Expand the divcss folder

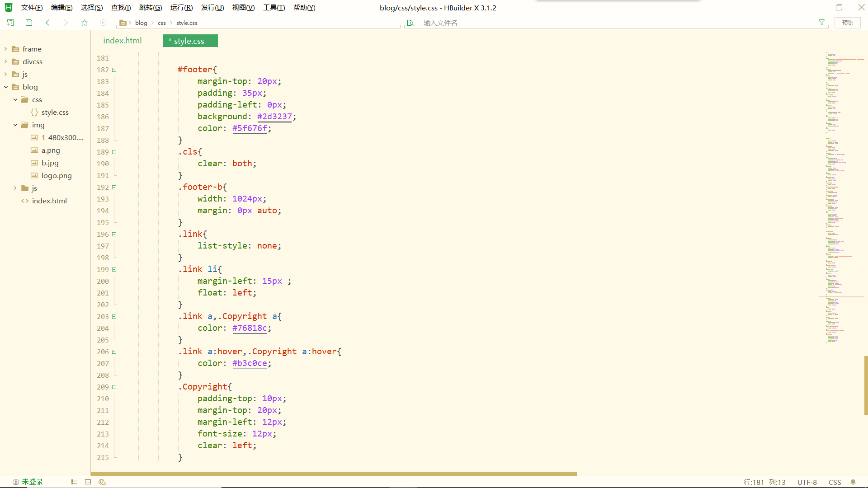(6, 61)
